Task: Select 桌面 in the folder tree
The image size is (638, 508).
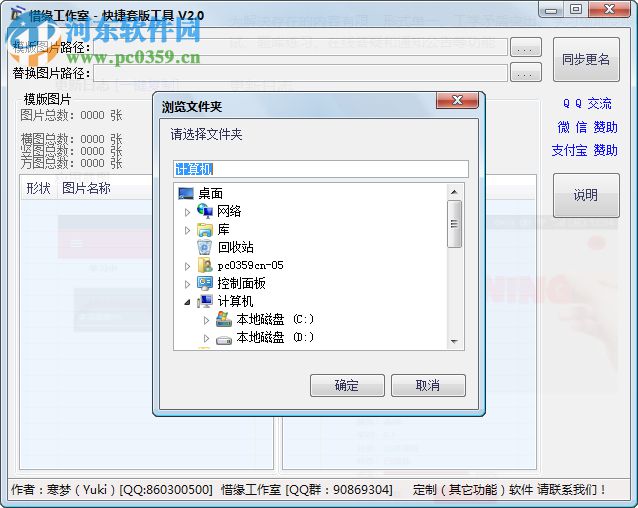Action: pos(210,194)
